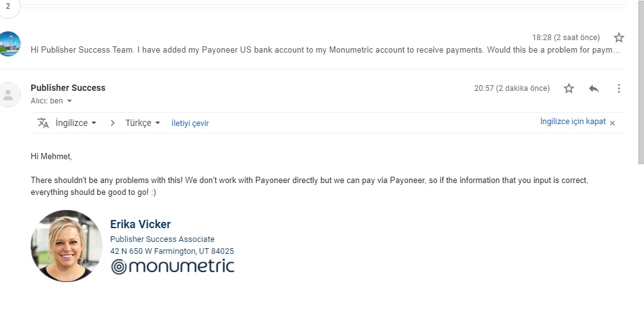Click 'İngilizce için kapat' link

pyautogui.click(x=573, y=122)
